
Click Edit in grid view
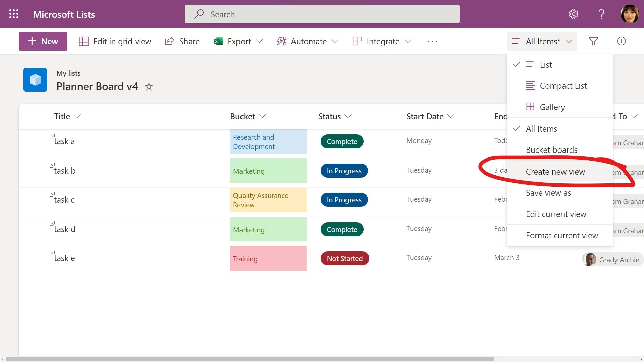(115, 41)
